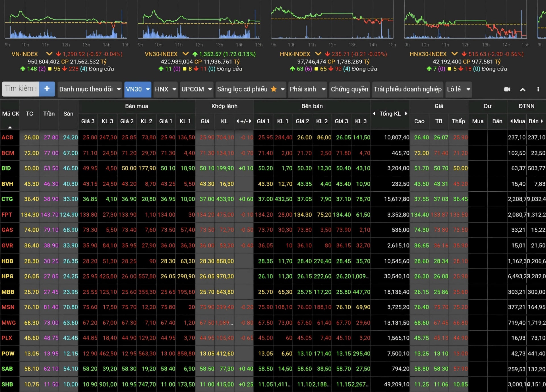Open stock BVH symbol
The width and height of the screenshot is (546, 392).
click(x=7, y=184)
